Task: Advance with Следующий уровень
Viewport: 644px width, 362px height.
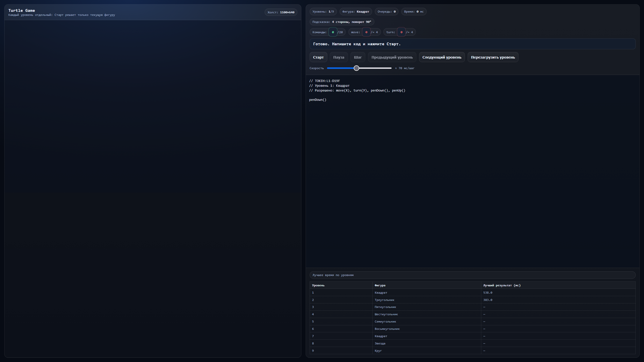Action: coord(442,57)
